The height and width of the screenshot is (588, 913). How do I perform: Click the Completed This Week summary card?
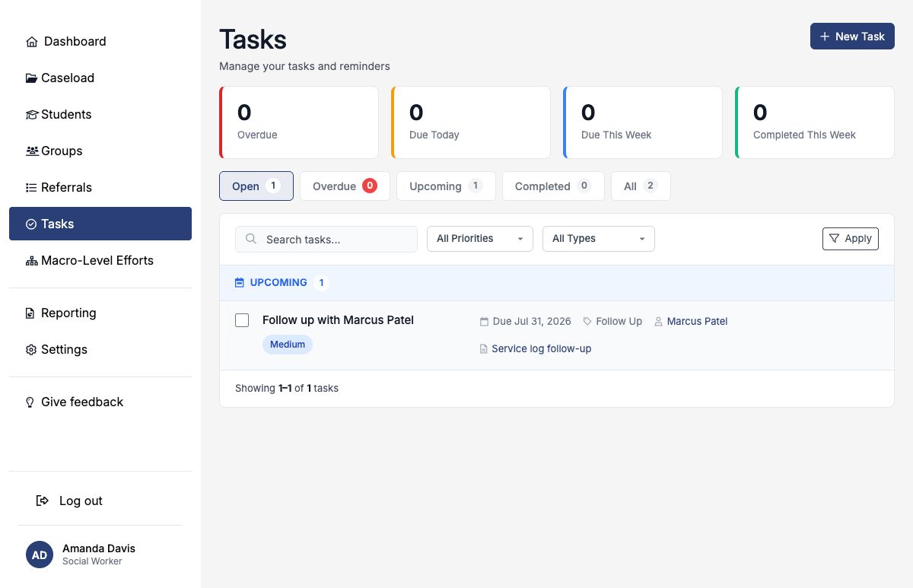815,122
